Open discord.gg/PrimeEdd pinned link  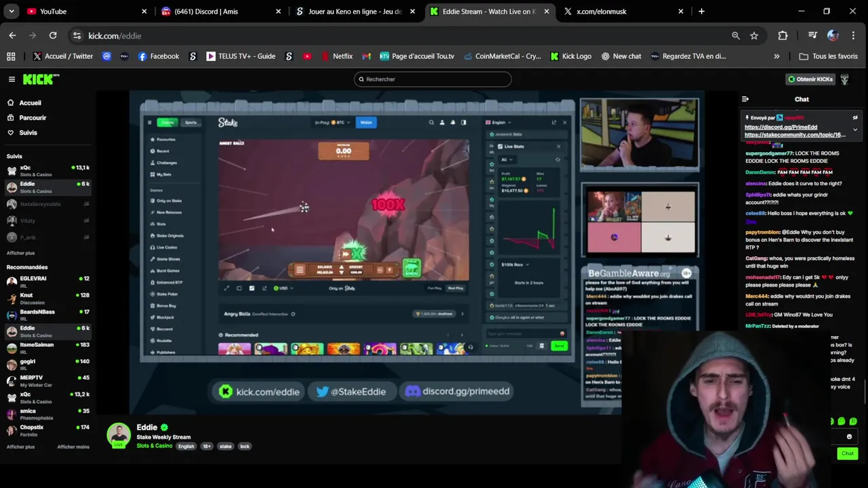(781, 127)
